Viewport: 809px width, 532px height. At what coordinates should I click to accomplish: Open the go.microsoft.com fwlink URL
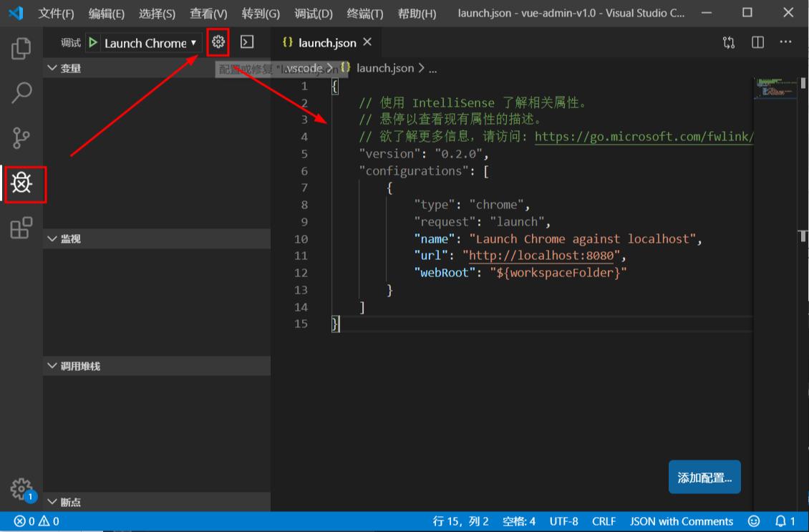point(644,136)
